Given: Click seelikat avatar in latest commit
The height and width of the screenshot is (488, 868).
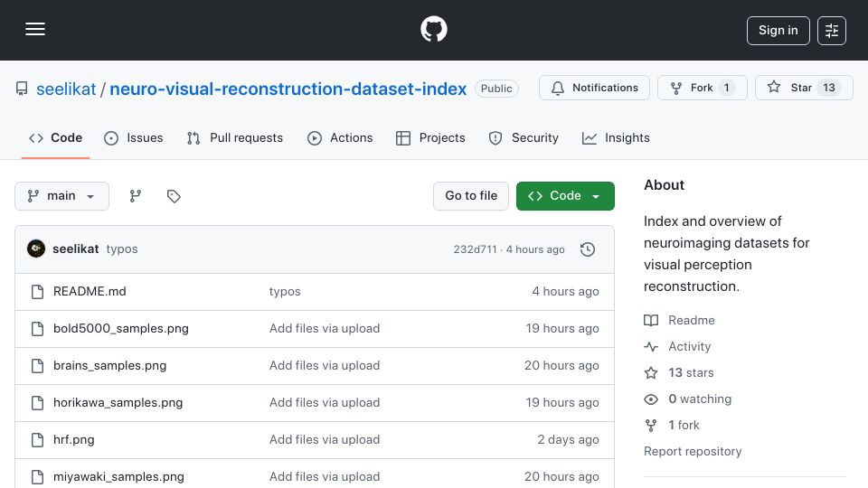Looking at the screenshot, I should point(36,249).
